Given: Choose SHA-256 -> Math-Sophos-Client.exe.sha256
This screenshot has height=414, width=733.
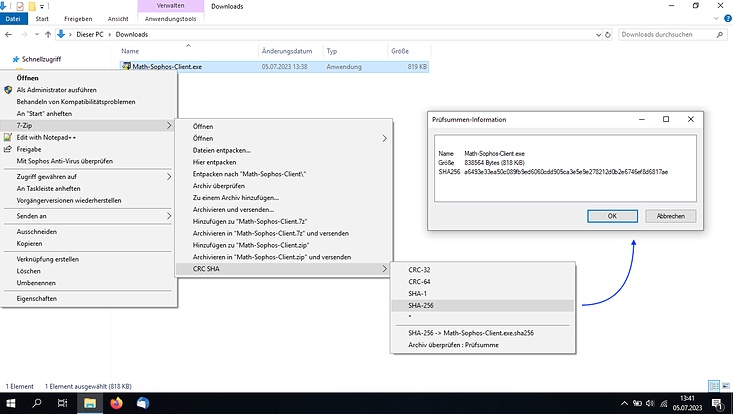Looking at the screenshot, I should pyautogui.click(x=482, y=333).
